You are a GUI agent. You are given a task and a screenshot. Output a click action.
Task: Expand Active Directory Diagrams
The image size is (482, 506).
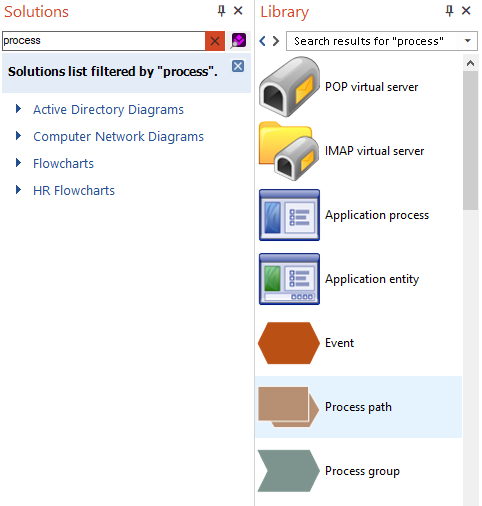(x=19, y=109)
